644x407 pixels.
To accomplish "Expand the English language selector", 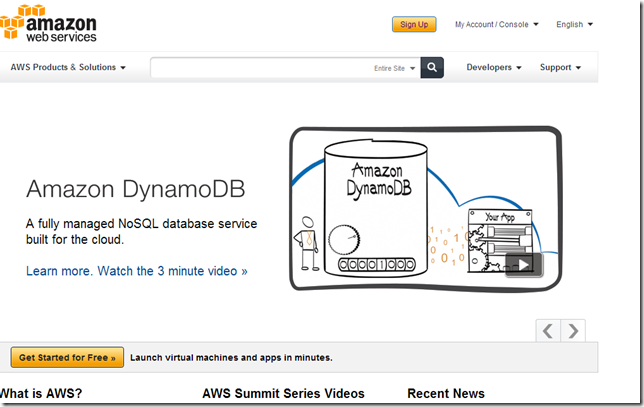I will pyautogui.click(x=574, y=24).
